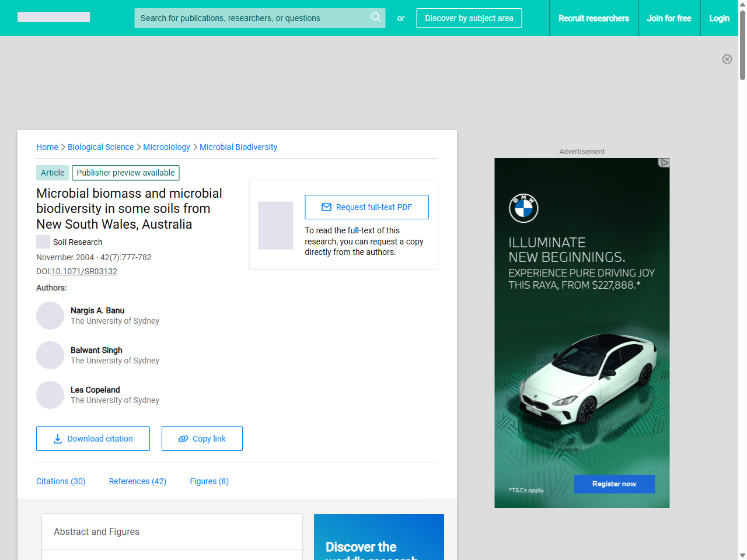Click the search magnifier icon
This screenshot has height=560, width=747.
click(376, 17)
